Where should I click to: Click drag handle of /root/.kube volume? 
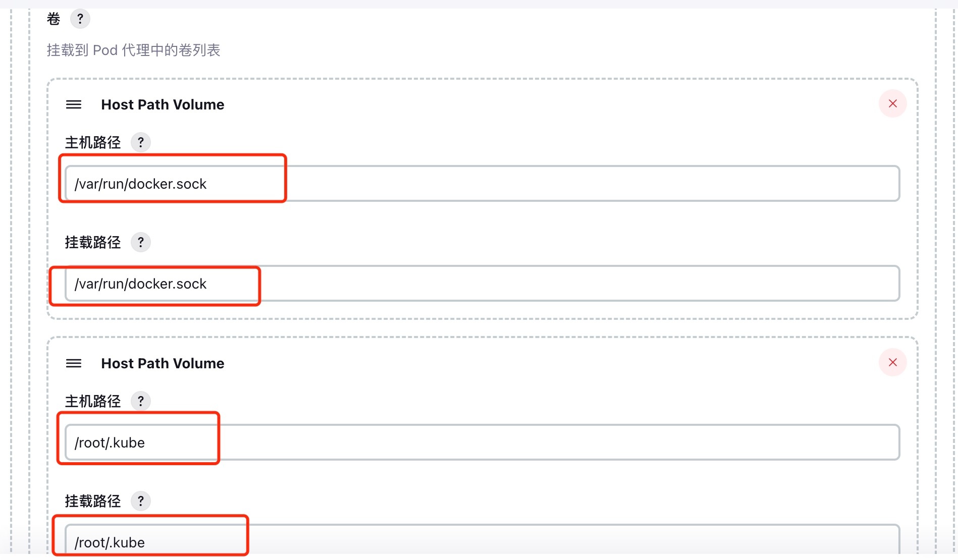[74, 363]
